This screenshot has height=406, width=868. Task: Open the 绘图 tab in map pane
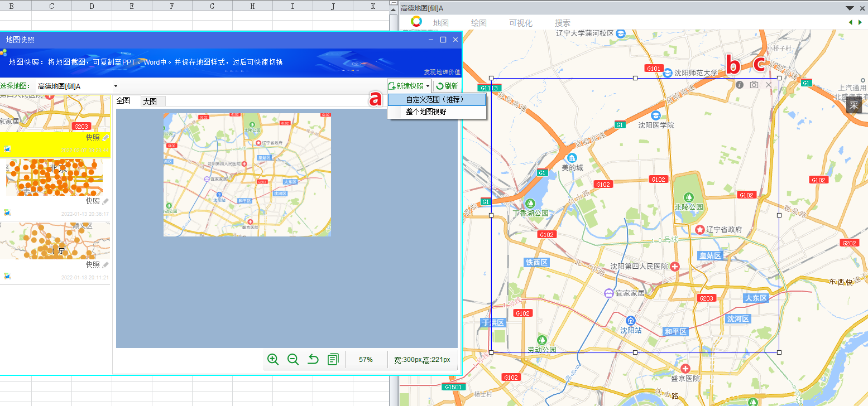479,23
